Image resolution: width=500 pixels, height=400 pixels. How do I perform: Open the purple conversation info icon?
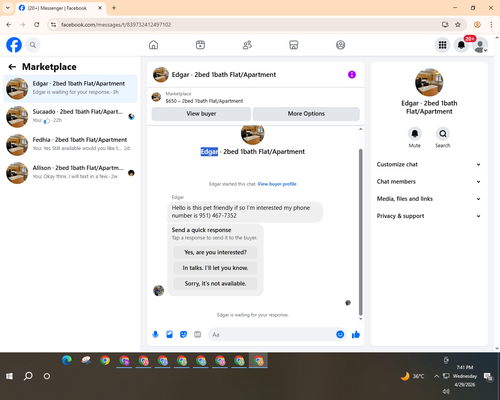click(x=352, y=75)
